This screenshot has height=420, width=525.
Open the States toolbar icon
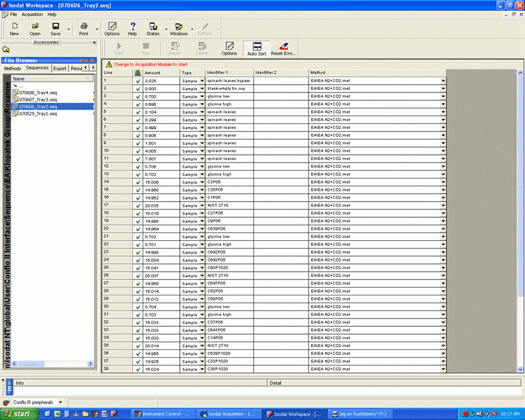pos(153,29)
